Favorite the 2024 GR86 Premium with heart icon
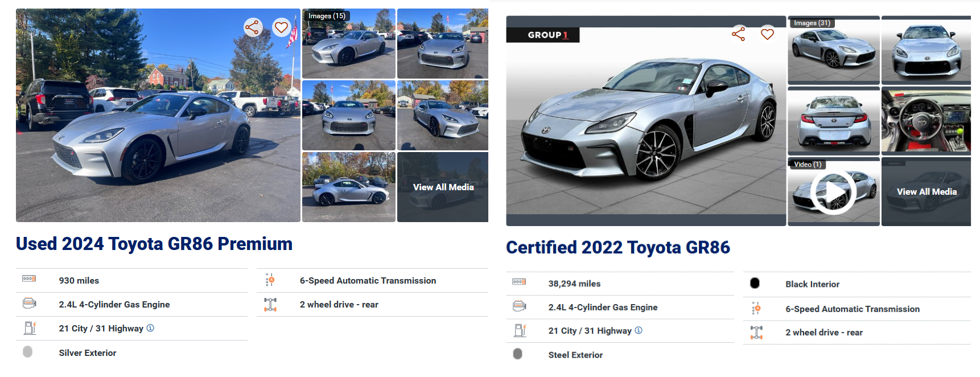The width and height of the screenshot is (980, 377). 281,27
